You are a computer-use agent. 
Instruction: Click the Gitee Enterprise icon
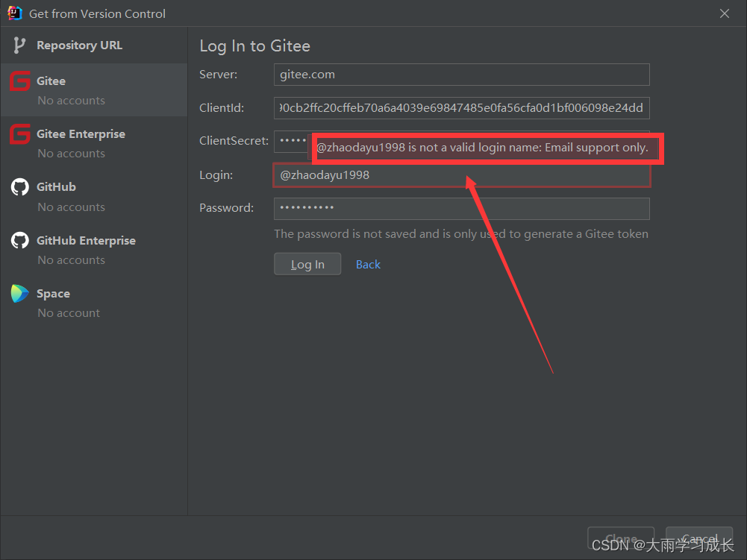[x=21, y=134]
